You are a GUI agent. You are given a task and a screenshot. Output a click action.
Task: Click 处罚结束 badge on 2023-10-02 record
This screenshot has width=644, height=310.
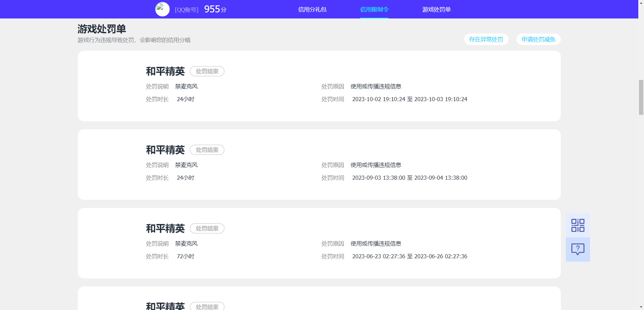pyautogui.click(x=207, y=71)
